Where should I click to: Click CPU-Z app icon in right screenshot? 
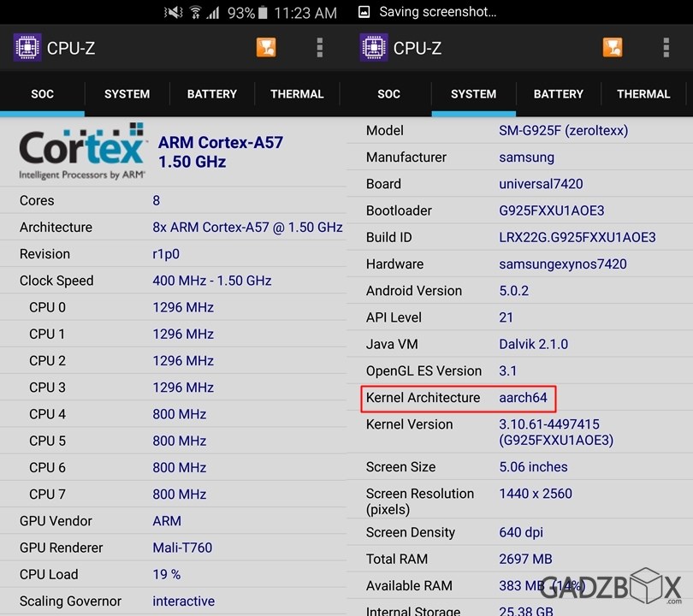click(x=374, y=47)
